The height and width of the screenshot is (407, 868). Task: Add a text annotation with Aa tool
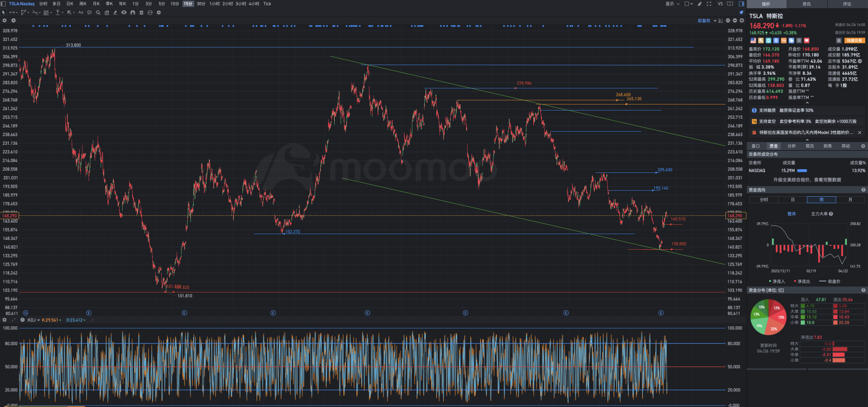[x=81, y=12]
